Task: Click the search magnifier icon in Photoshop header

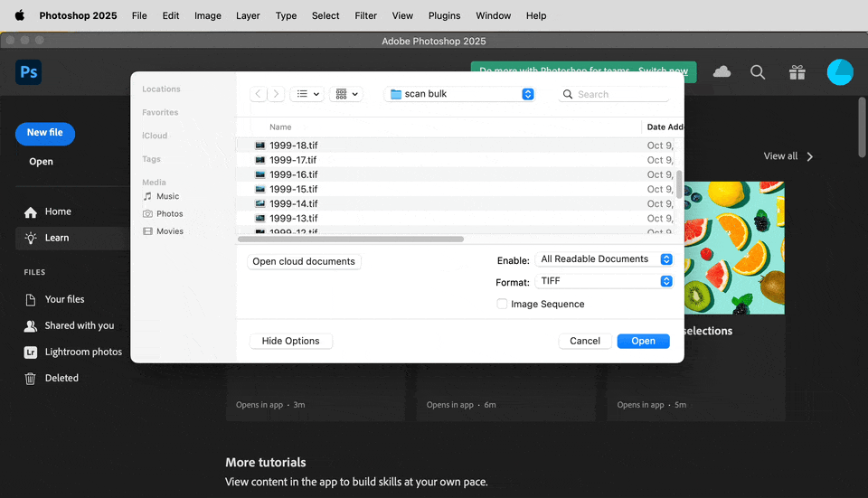Action: pyautogui.click(x=758, y=72)
